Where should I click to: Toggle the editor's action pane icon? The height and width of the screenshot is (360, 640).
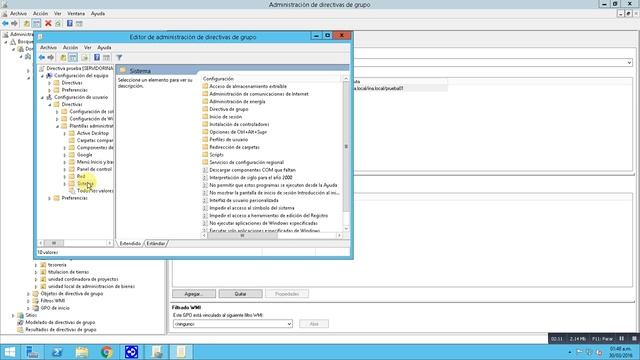[x=107, y=58]
